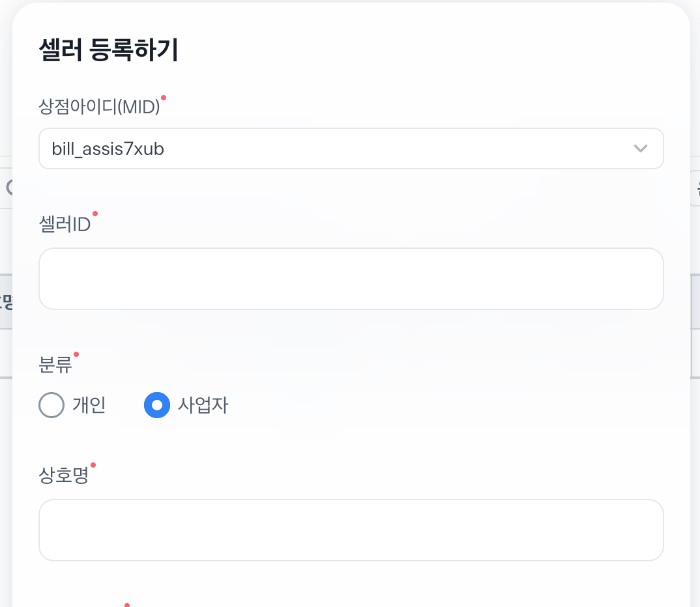Viewport: 700px width, 607px height.
Task: Click red required dot beside 분류
Action: pos(76,354)
